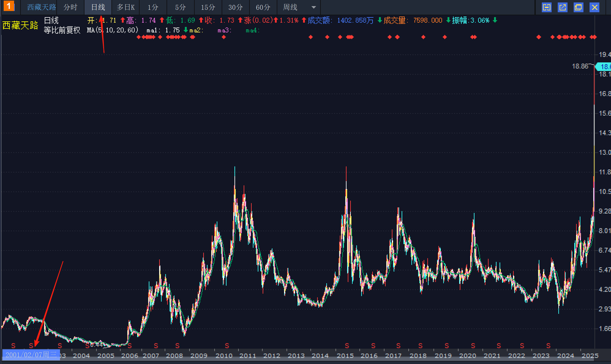Click the S marker below year 2015
Image resolution: width=611 pixels, height=364 pixels.
pos(347,346)
